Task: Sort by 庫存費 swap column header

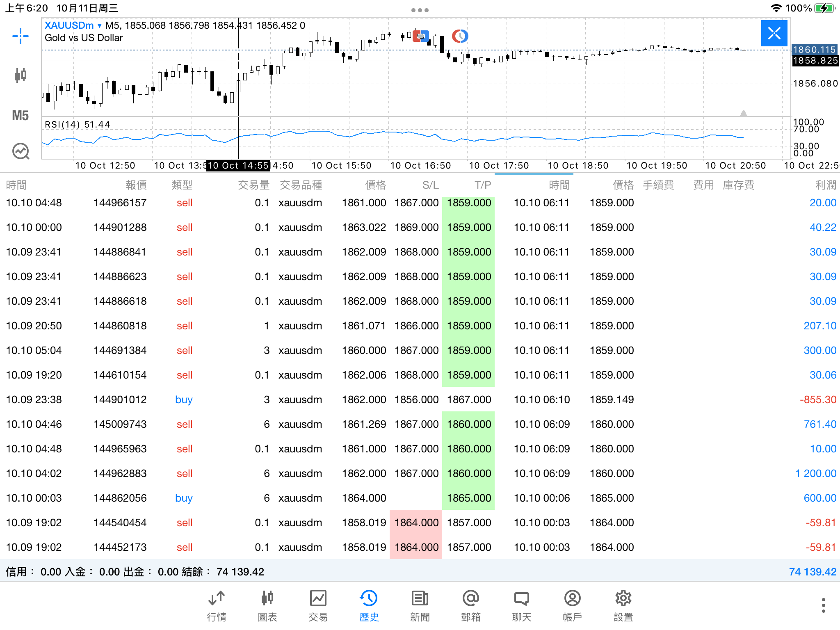Action: pos(738,185)
